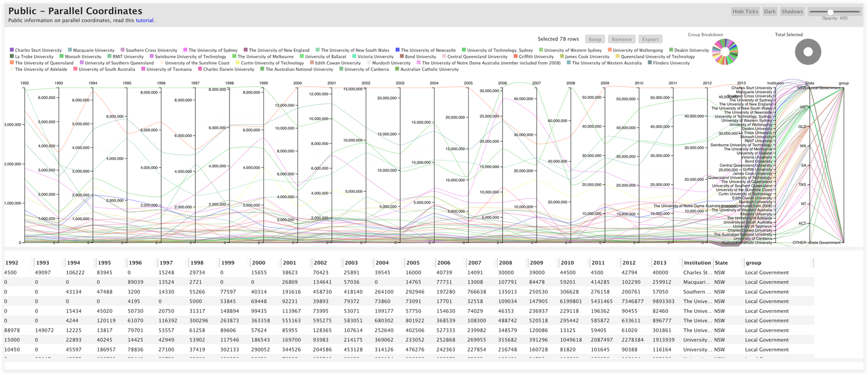Select University of Canberra legend entry
The width and height of the screenshot is (868, 375).
coord(364,69)
